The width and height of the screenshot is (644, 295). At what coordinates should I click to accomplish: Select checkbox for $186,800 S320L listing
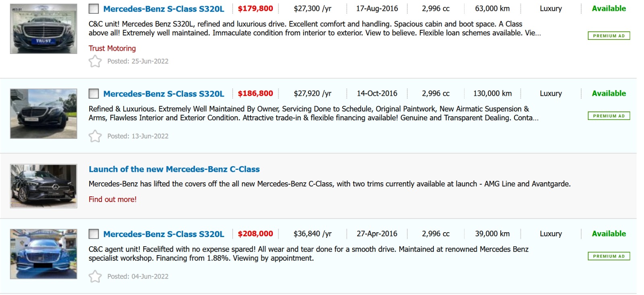click(94, 94)
